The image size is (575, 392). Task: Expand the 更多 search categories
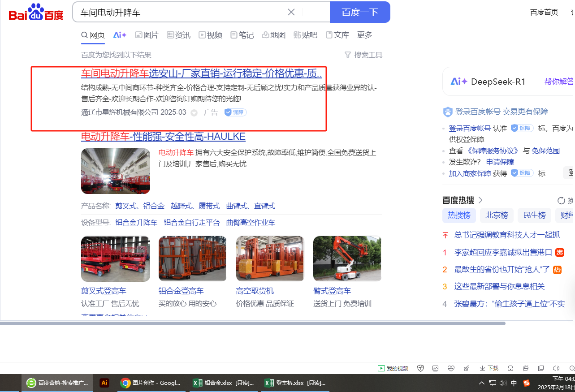(364, 35)
